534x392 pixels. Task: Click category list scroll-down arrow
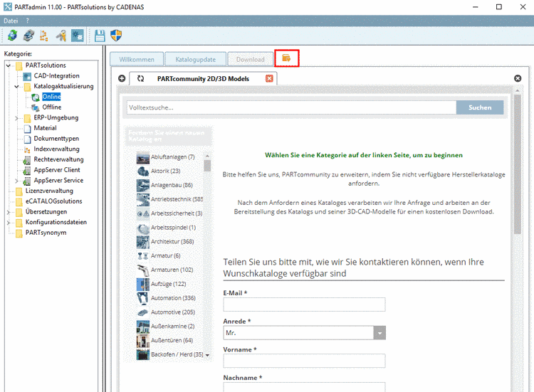(x=207, y=355)
